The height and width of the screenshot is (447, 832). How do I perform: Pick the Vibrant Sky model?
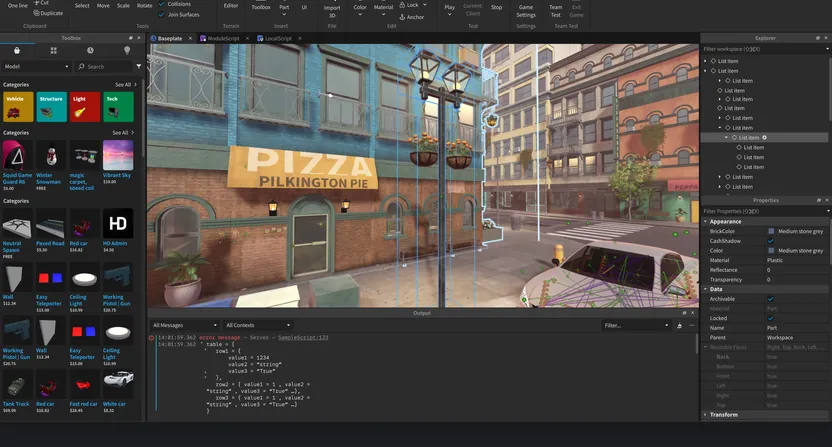click(x=118, y=155)
